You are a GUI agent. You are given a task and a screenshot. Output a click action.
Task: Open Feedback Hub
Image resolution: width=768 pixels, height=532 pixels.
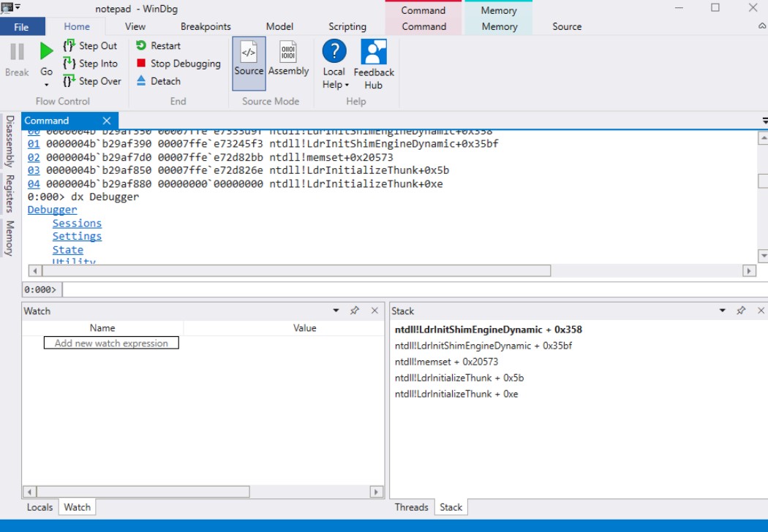374,64
